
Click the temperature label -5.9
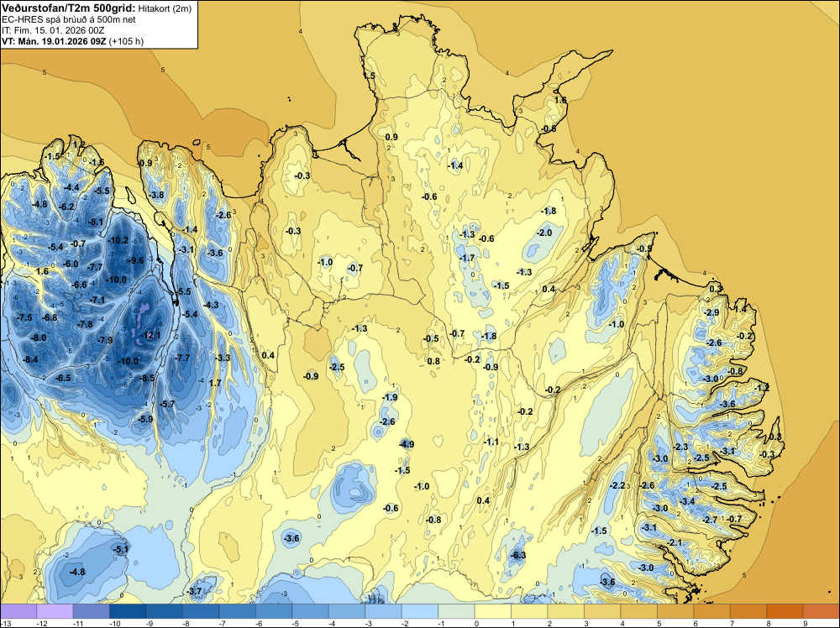(x=145, y=419)
